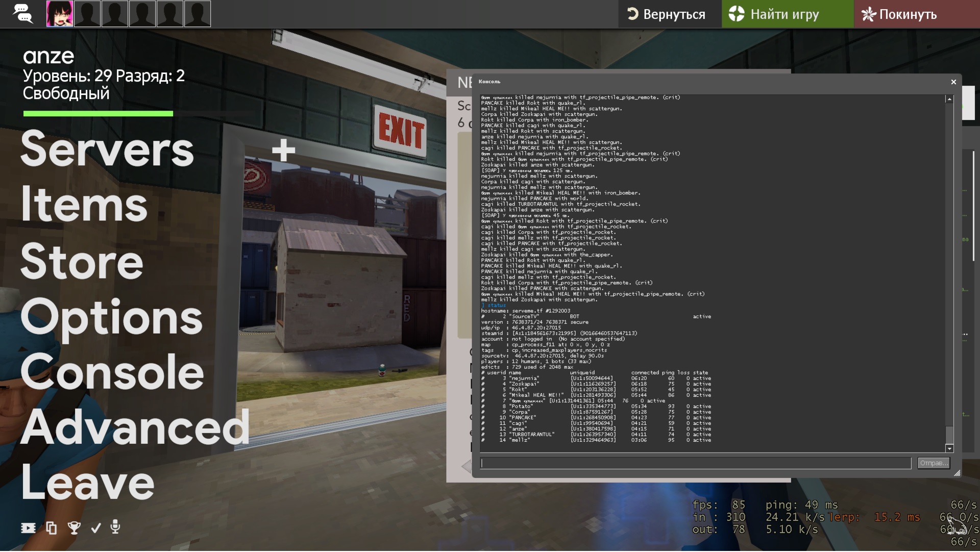
Task: Click the console resize grip corner
Action: click(x=957, y=473)
